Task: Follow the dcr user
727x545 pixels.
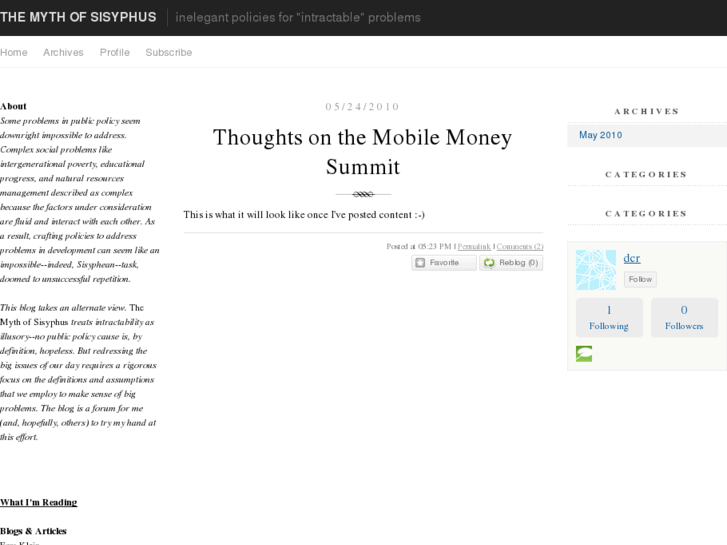Action: (640, 280)
